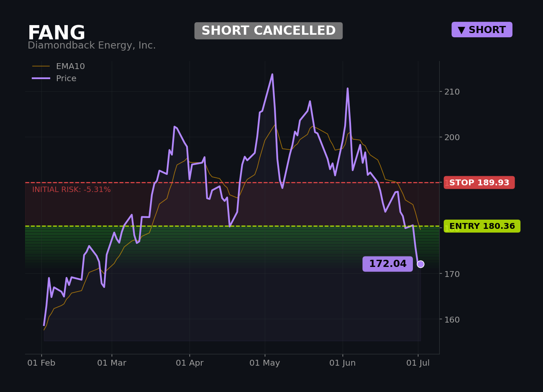Click the 210 price axis label
Viewport: 543px width, 392px height.
[452, 92]
